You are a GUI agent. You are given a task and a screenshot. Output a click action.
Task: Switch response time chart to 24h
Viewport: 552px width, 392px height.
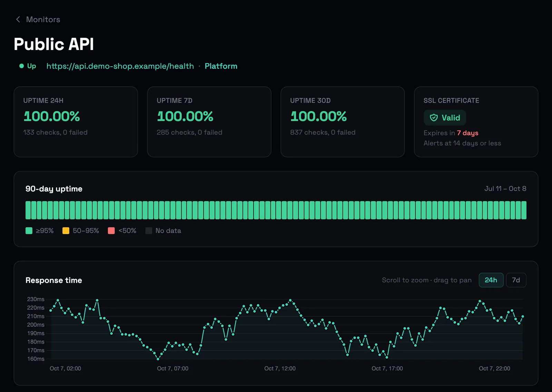pos(491,280)
